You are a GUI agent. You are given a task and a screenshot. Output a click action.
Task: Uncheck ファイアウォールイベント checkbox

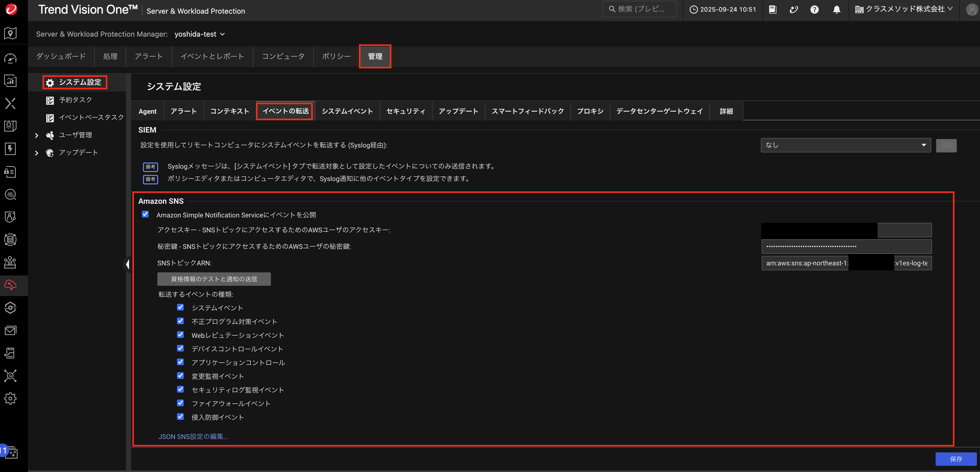(x=180, y=403)
